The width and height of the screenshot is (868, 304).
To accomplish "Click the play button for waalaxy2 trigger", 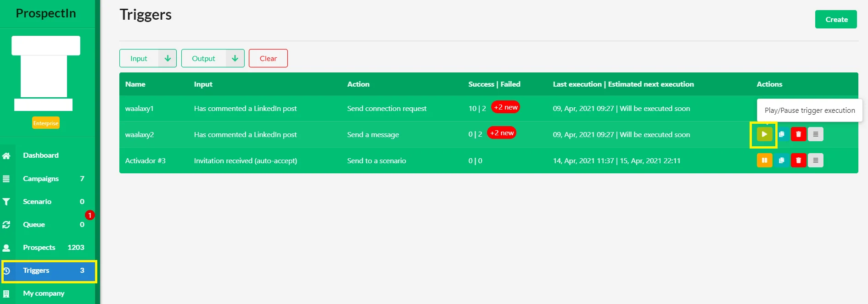I will [x=764, y=134].
